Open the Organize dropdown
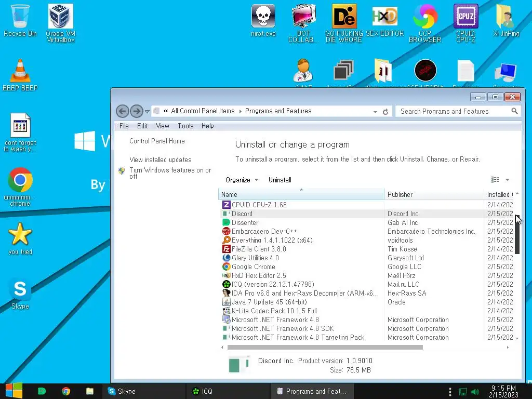Screen dimensions: 532x399 [242, 180]
